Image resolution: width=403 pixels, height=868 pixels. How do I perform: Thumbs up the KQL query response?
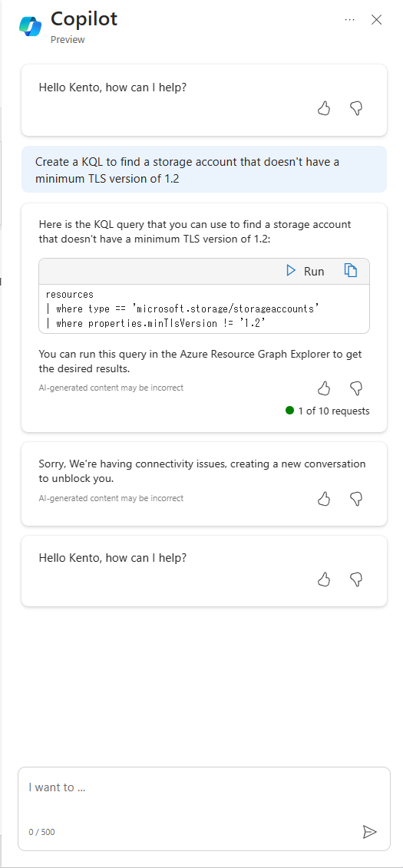click(x=324, y=388)
